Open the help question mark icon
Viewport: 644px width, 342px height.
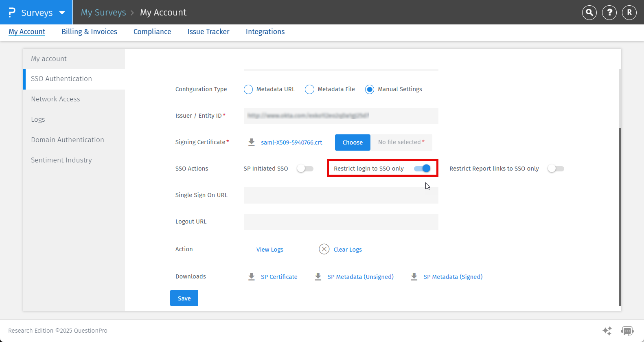tap(609, 13)
